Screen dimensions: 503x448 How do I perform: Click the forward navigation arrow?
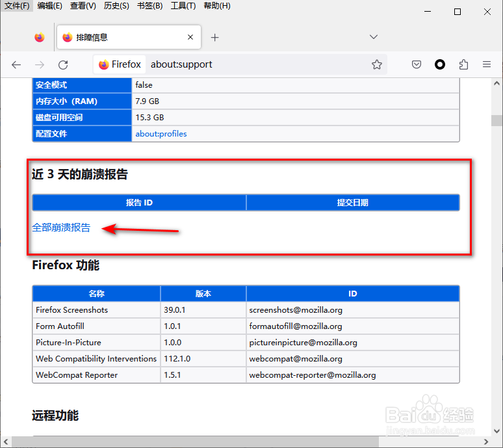(x=40, y=65)
